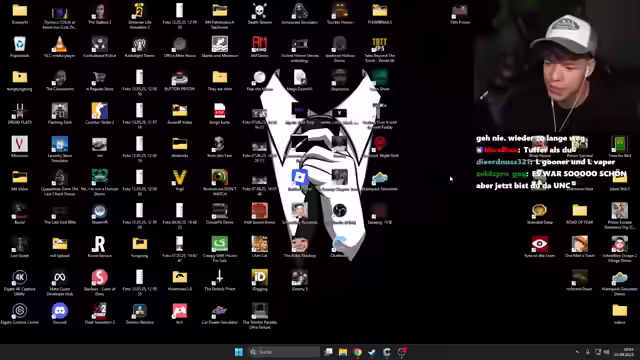The width and height of the screenshot is (640, 360).
Task: Open File Explorer from the taskbar
Action: 343,352
